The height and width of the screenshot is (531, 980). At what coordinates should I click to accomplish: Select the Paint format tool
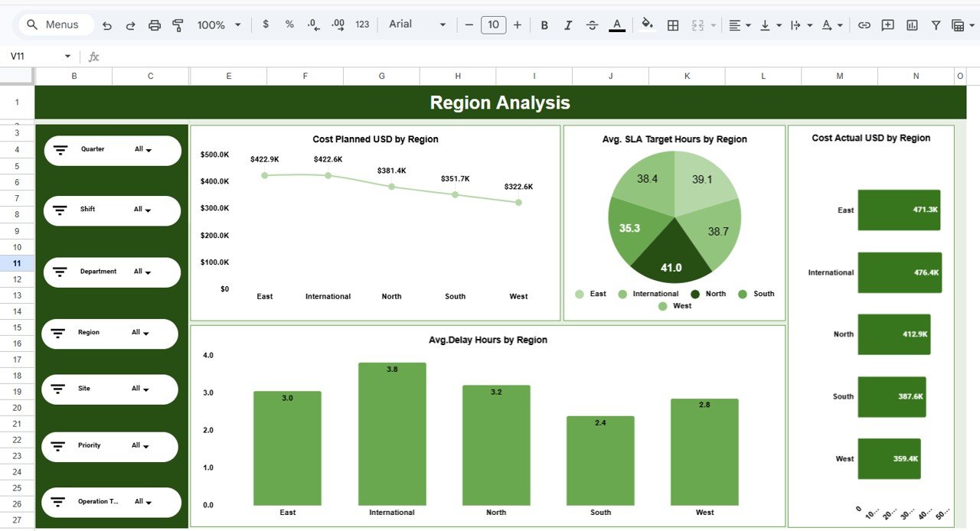coord(178,24)
